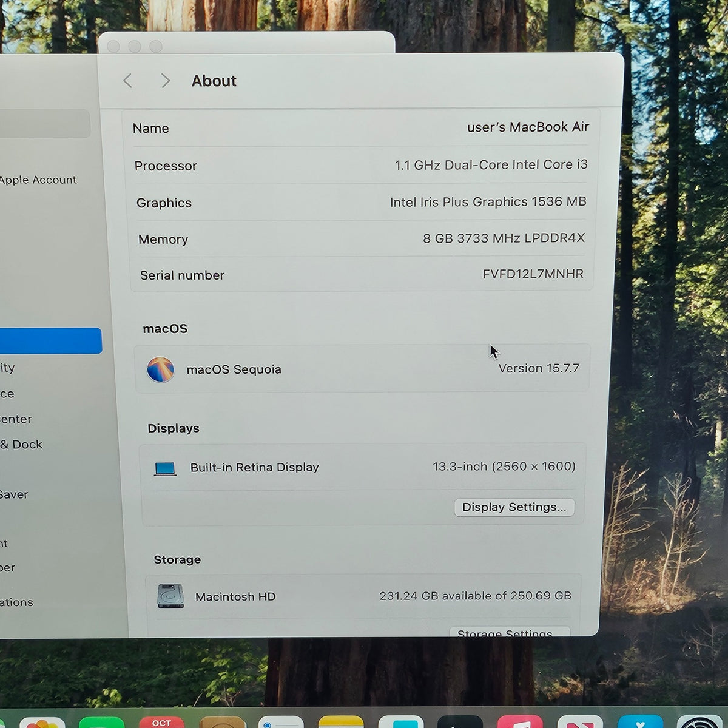
Task: Click the sidebar search field
Action: click(x=45, y=124)
